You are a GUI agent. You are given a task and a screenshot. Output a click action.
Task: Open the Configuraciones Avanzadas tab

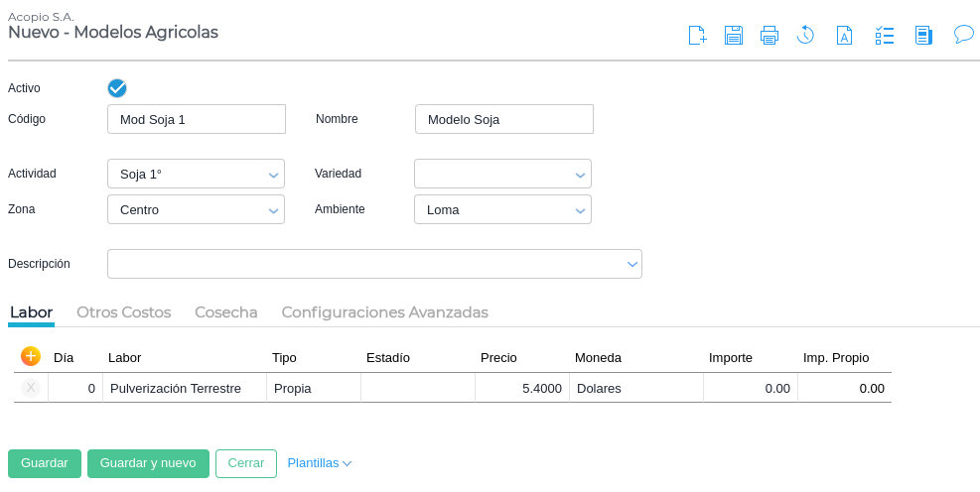pyautogui.click(x=384, y=312)
